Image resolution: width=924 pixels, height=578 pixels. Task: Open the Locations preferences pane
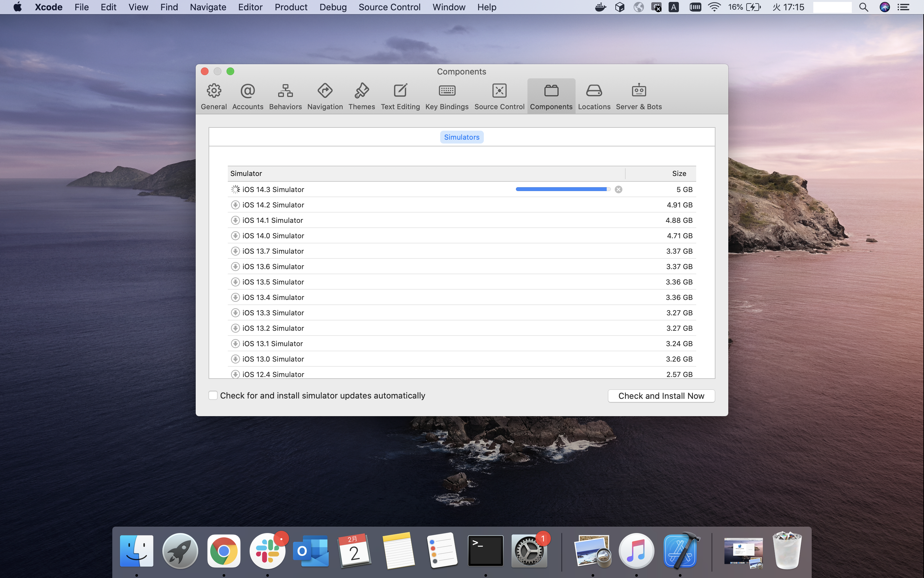tap(594, 97)
